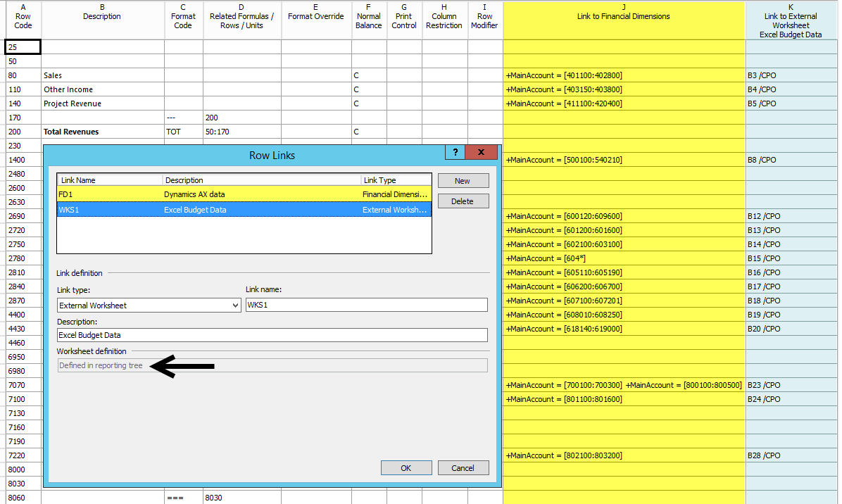Click the help question mark icon
The width and height of the screenshot is (842, 504).
pyautogui.click(x=455, y=152)
